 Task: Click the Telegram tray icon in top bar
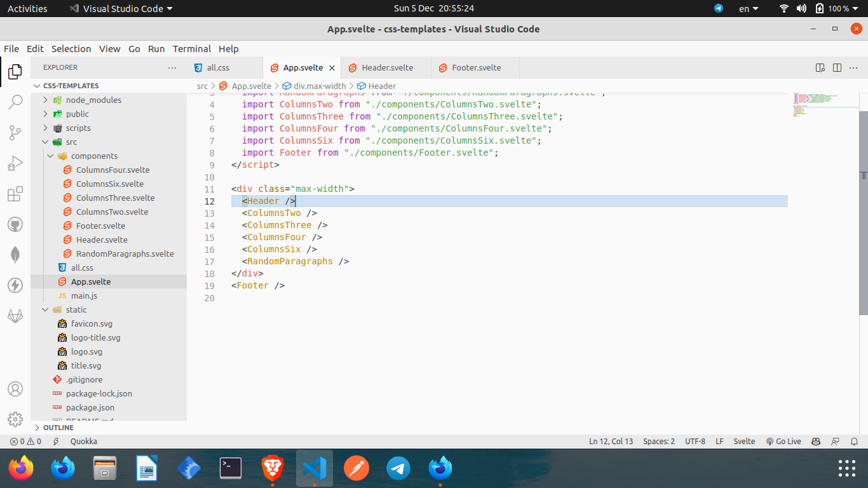[x=719, y=8]
